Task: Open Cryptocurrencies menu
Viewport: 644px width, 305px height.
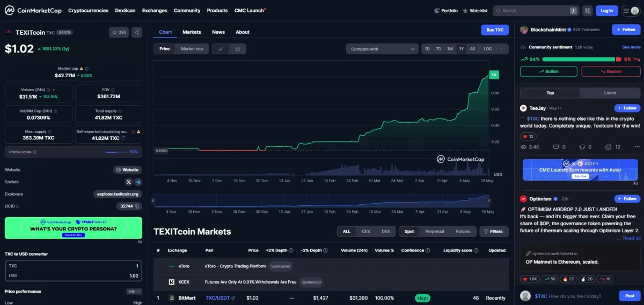Action: (88, 10)
